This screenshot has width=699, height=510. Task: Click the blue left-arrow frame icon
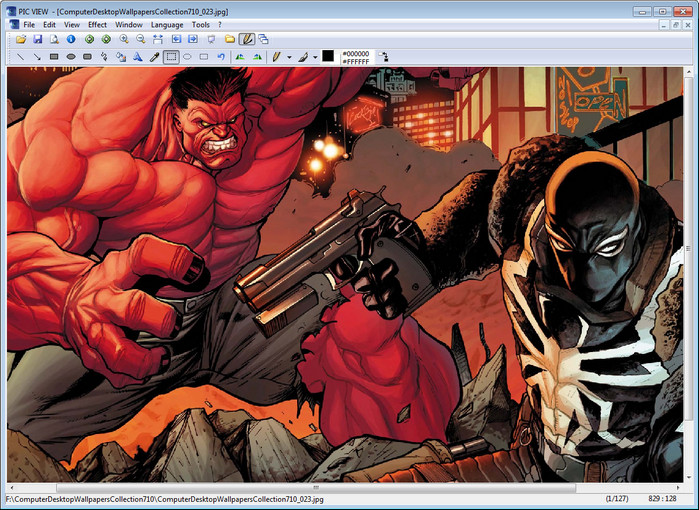coord(176,39)
